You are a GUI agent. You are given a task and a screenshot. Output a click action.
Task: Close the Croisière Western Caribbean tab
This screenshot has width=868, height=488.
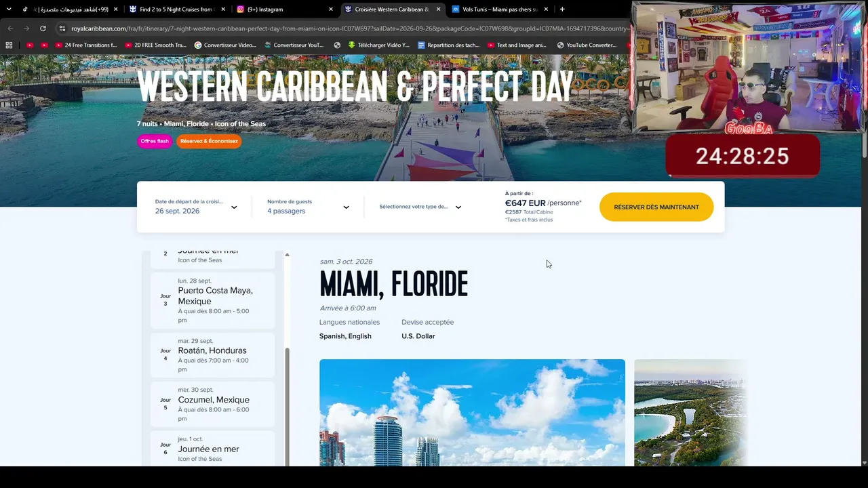[x=438, y=9]
